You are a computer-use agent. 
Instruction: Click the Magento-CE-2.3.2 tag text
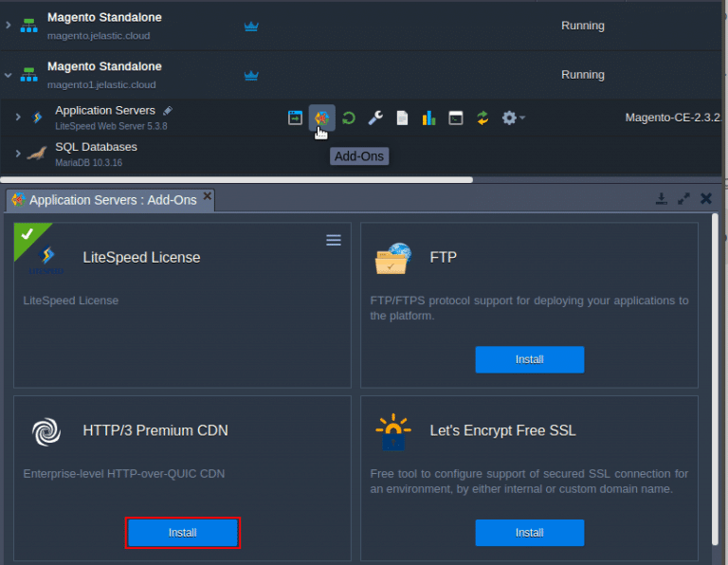click(672, 118)
